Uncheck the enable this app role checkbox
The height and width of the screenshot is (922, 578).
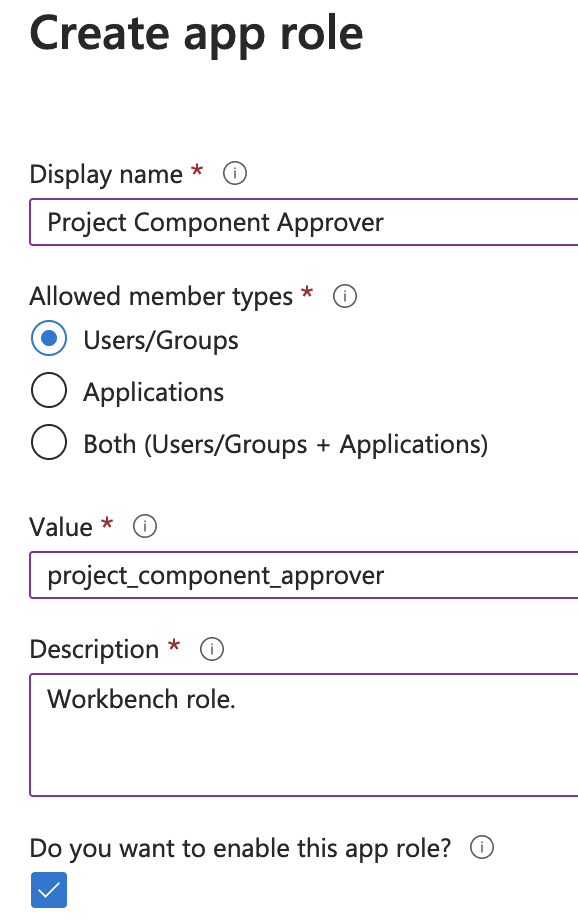pyautogui.click(x=49, y=890)
